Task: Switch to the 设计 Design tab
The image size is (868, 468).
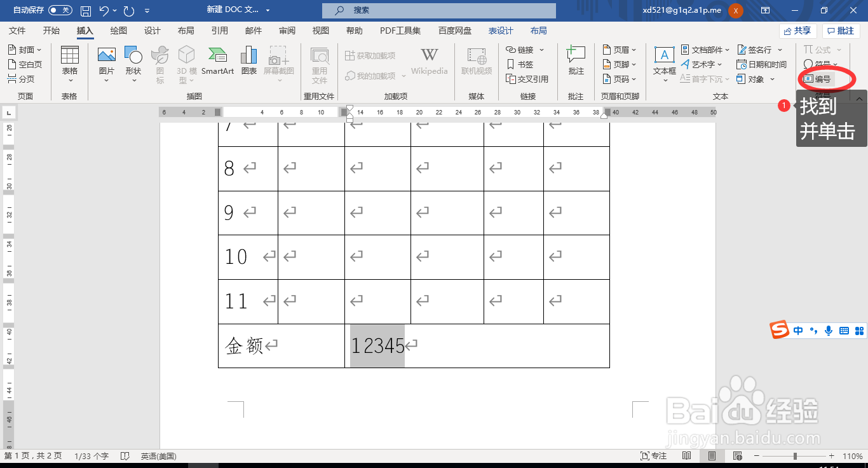Action: [x=153, y=31]
